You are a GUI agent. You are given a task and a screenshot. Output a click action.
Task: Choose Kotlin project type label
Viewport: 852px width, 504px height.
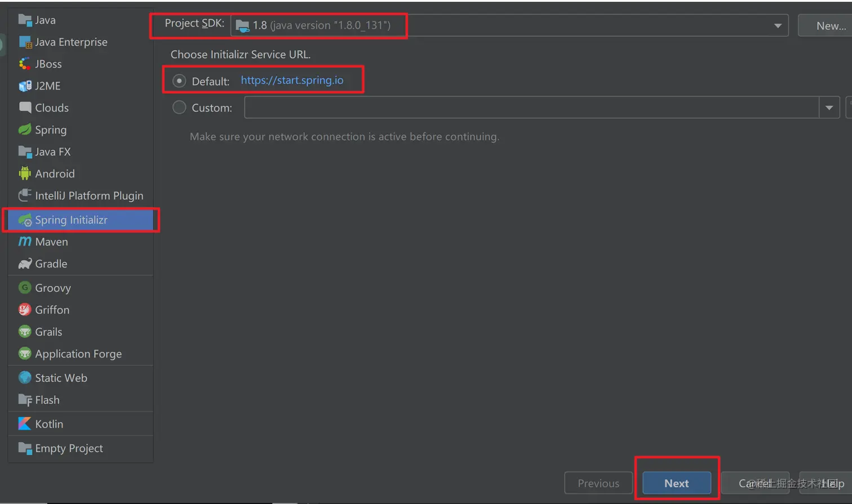point(49,424)
